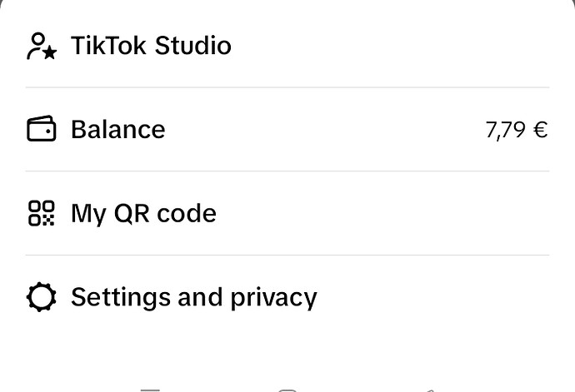The image size is (575, 392).
Task: Click empty space right of My QR code label
Action: [382, 213]
